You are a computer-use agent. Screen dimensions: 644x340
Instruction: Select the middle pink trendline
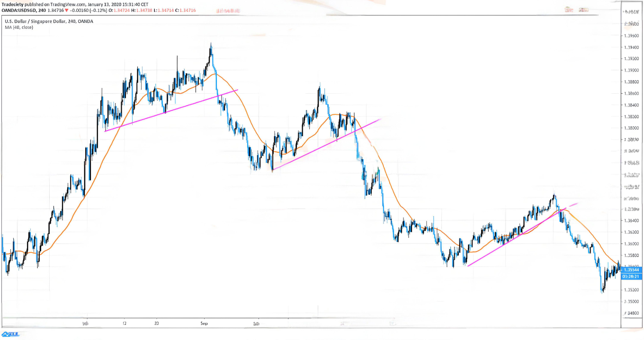pos(327,144)
